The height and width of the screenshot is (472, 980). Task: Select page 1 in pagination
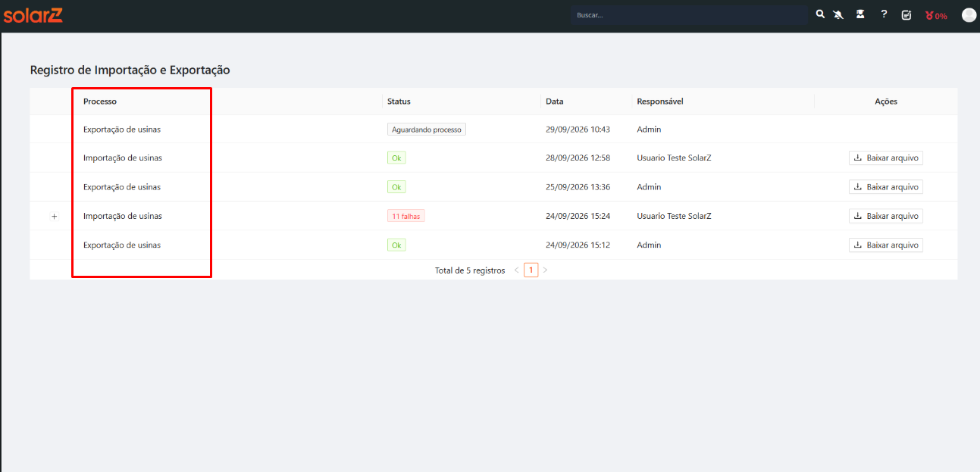(531, 270)
